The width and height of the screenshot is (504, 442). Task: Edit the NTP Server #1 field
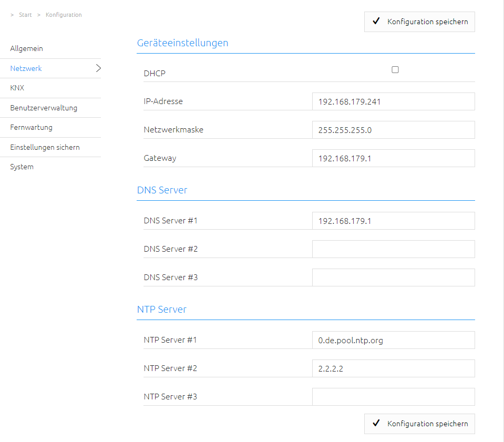[394, 340]
